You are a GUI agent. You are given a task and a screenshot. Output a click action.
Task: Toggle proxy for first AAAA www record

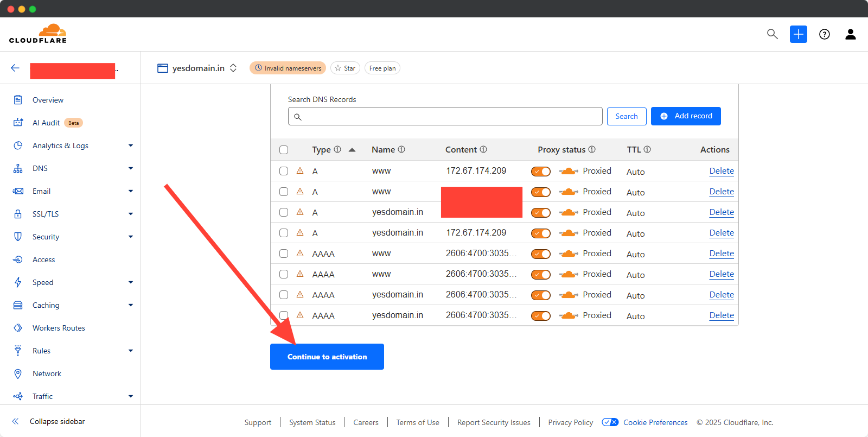(x=541, y=254)
